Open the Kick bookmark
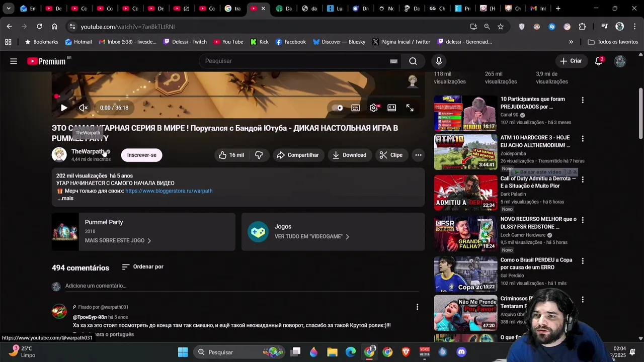 pos(260,42)
